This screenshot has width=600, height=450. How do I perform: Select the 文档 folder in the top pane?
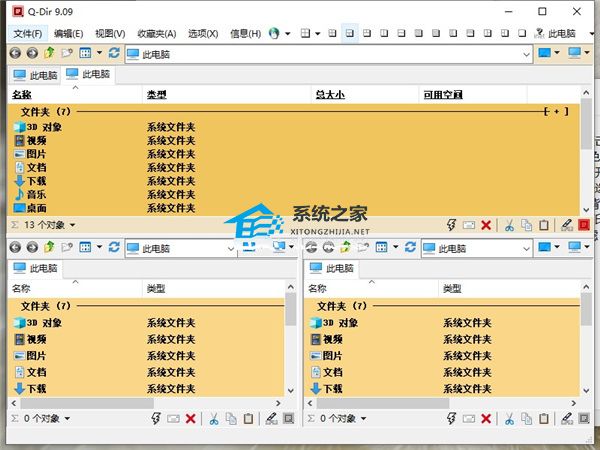[30, 168]
